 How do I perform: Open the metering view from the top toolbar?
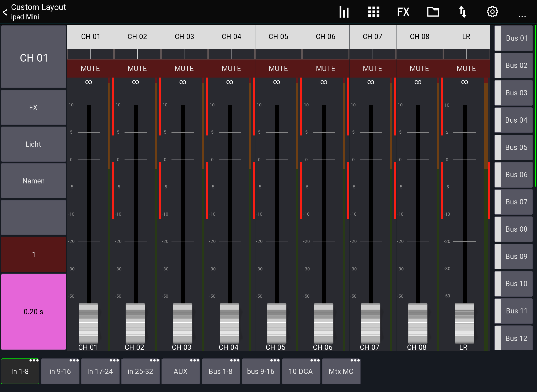(x=344, y=12)
